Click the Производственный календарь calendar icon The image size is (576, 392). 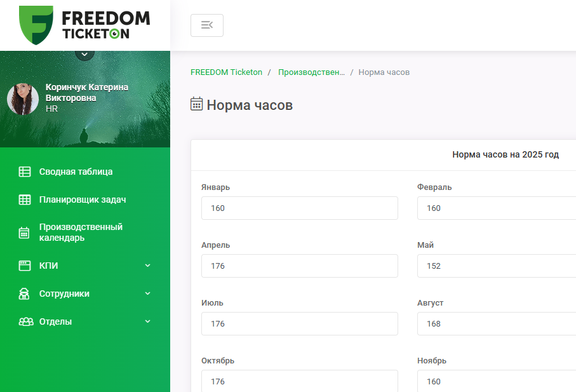click(x=24, y=232)
